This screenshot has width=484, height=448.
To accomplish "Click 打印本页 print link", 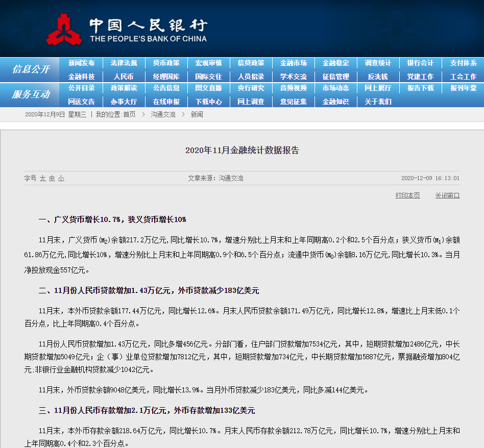I will [x=408, y=195].
